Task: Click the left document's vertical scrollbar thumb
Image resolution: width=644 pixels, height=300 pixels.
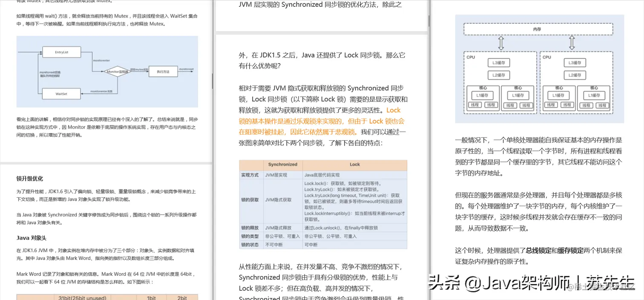Action: click(213, 81)
